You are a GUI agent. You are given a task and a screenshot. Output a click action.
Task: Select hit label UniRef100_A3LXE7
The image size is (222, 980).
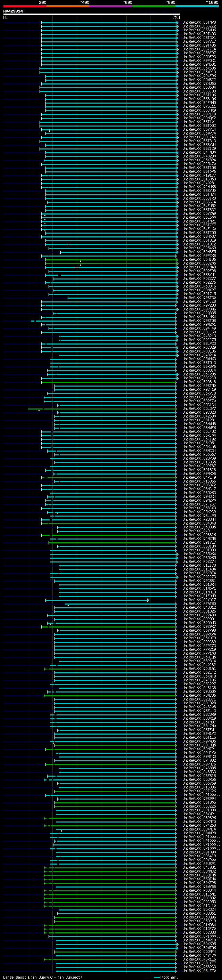199,963
